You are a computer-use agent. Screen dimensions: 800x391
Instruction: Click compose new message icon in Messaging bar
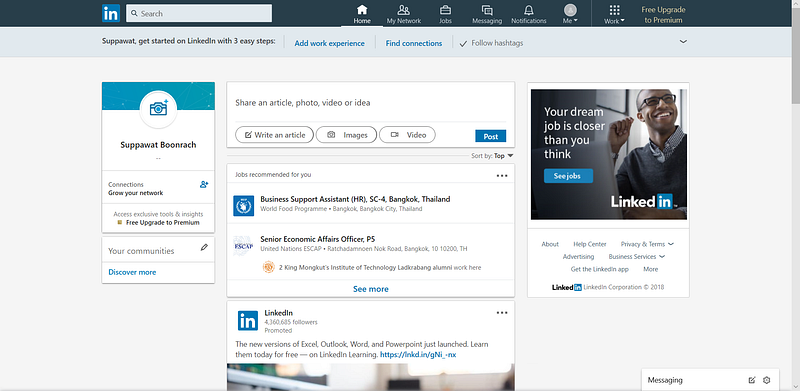752,380
